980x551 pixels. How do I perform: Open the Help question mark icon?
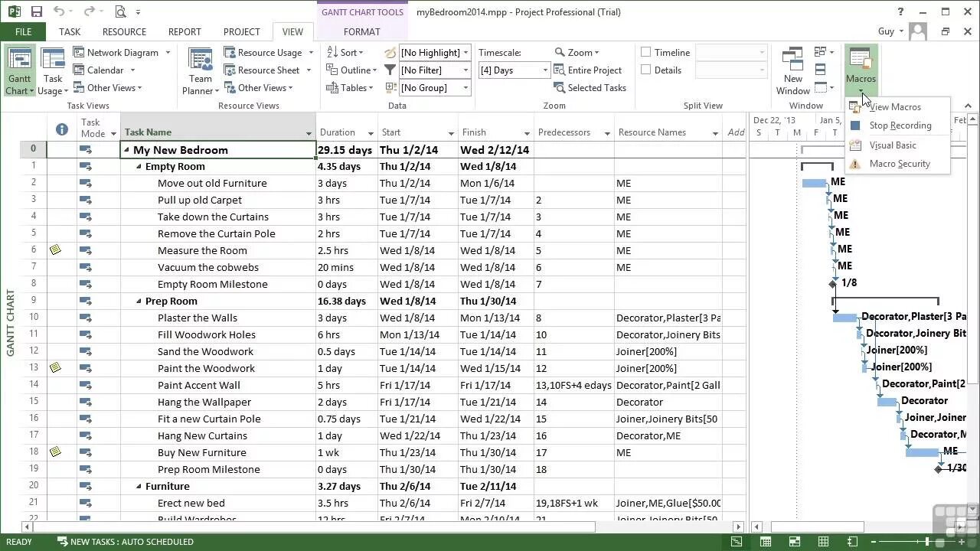click(x=900, y=11)
